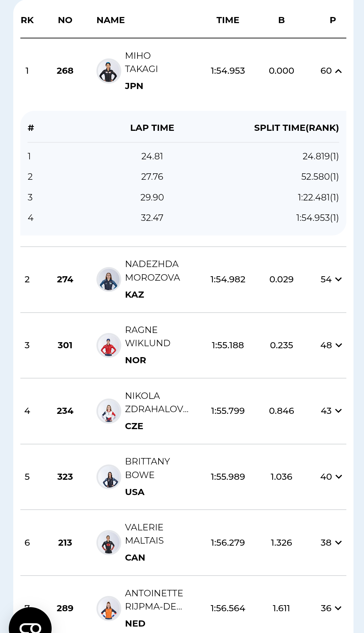Open Ragne Wiklund's profile avatar
Viewport: 364px width, 633px height.
click(x=109, y=345)
